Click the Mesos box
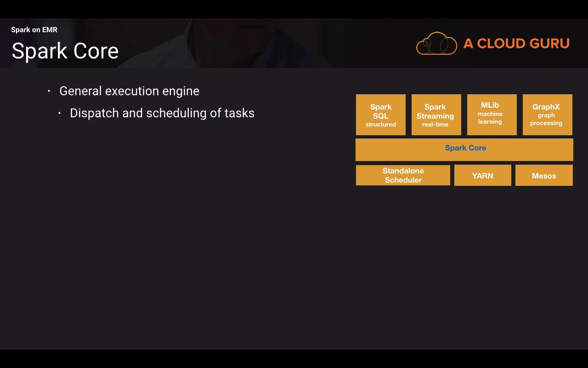This screenshot has width=588, height=368. [544, 175]
